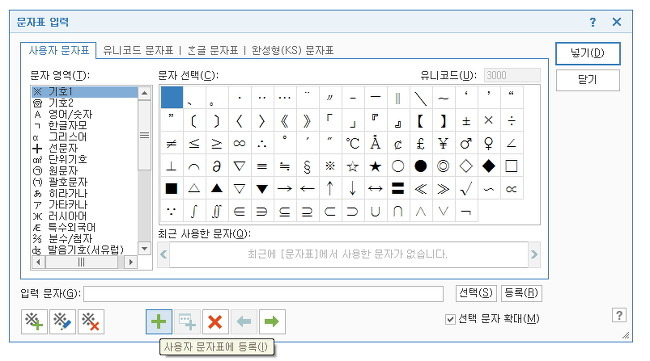This screenshot has width=650, height=361.
Task: Select 영어/숫자 in the character area list
Action: (x=85, y=114)
